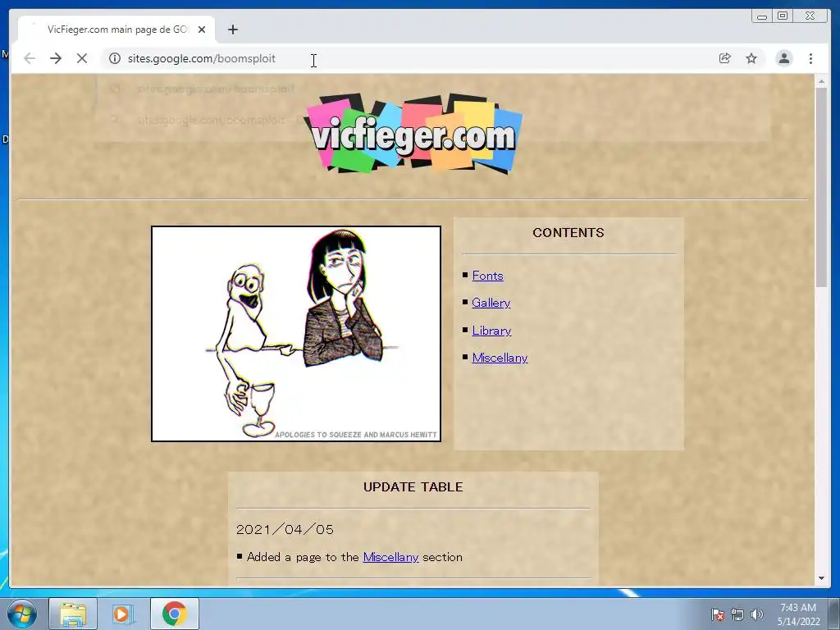Open the Windows Start menu
This screenshot has height=630, width=840.
click(22, 614)
